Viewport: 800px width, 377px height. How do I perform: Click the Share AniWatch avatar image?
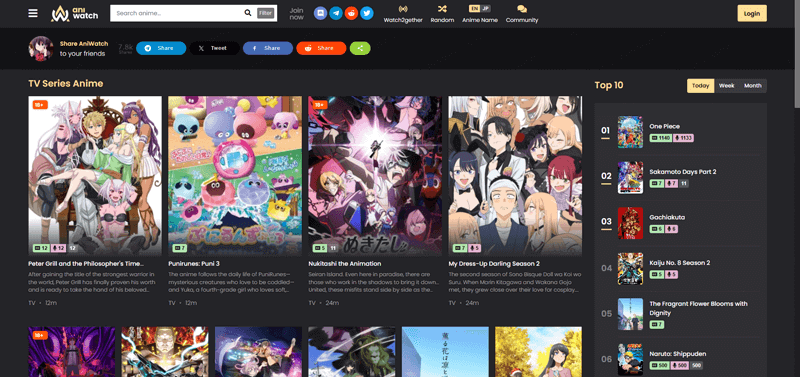pos(41,48)
